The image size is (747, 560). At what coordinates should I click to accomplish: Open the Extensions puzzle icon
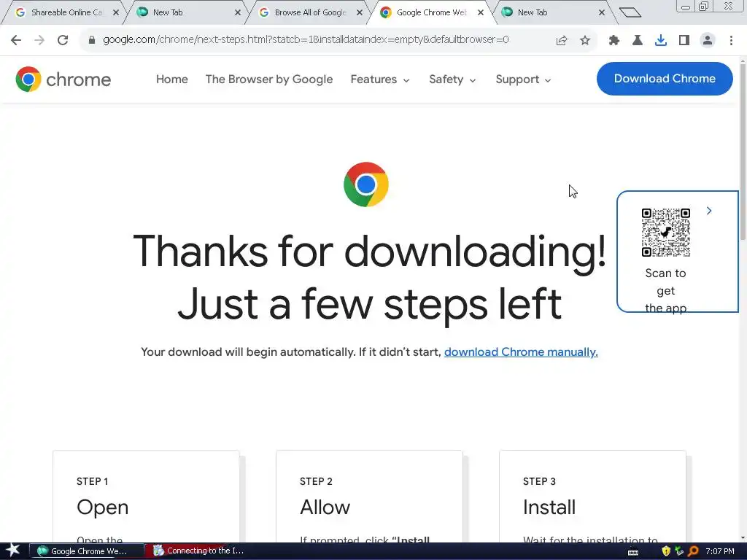(614, 41)
